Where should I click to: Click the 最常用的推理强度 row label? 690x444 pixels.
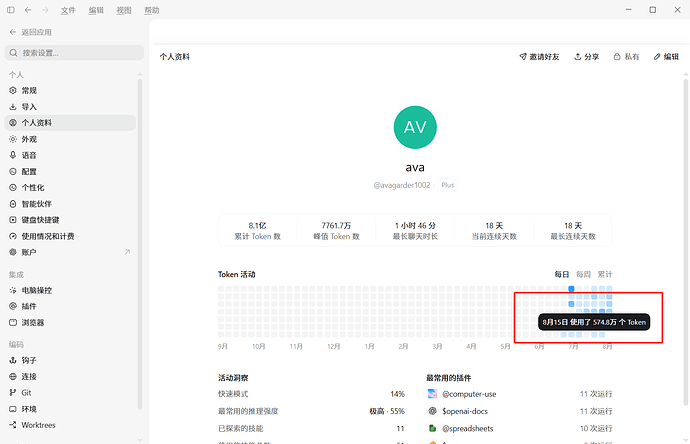[x=248, y=411]
